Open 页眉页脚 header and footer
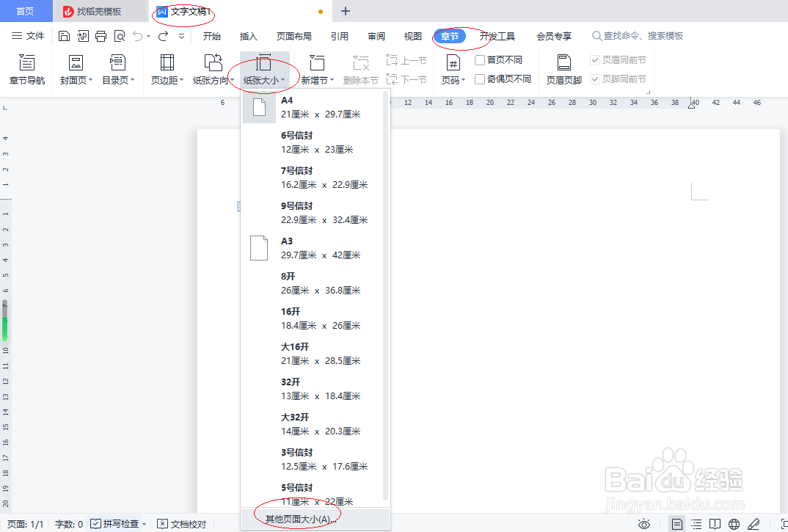The image size is (788, 532). click(564, 70)
